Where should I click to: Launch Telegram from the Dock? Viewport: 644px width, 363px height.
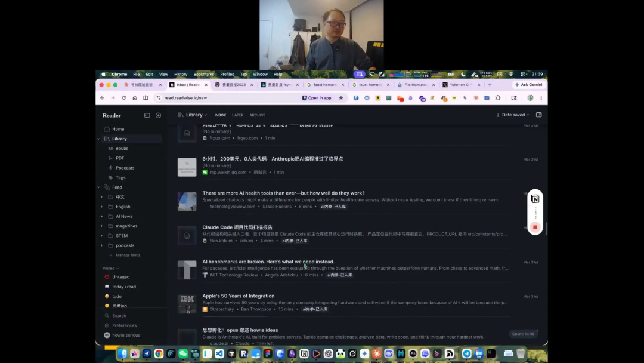[466, 353]
